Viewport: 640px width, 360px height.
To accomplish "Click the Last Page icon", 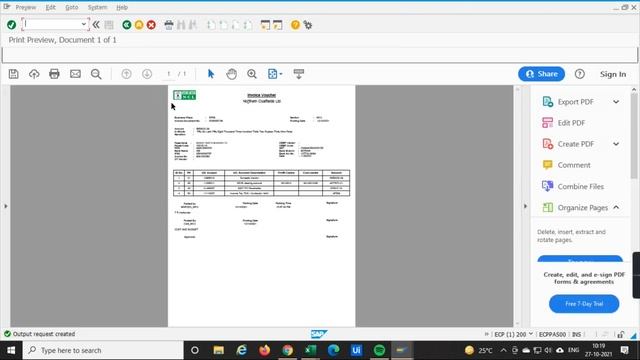I will [x=248, y=25].
